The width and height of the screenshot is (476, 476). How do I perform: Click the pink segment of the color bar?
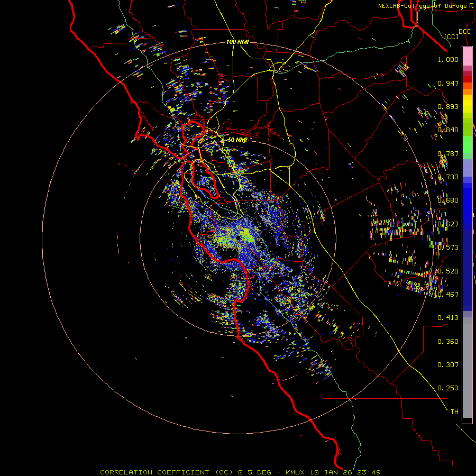point(467,56)
